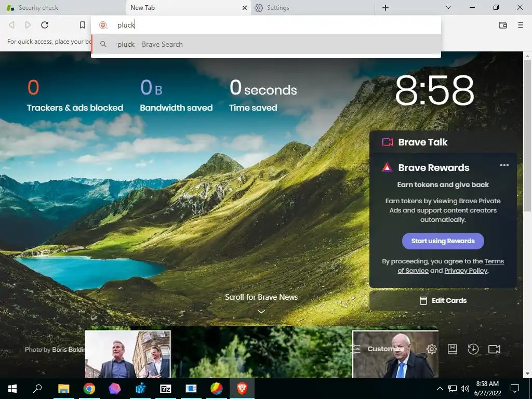This screenshot has width=532, height=399.
Task: Open bookmarks icon at bottom of page
Action: [453, 349]
